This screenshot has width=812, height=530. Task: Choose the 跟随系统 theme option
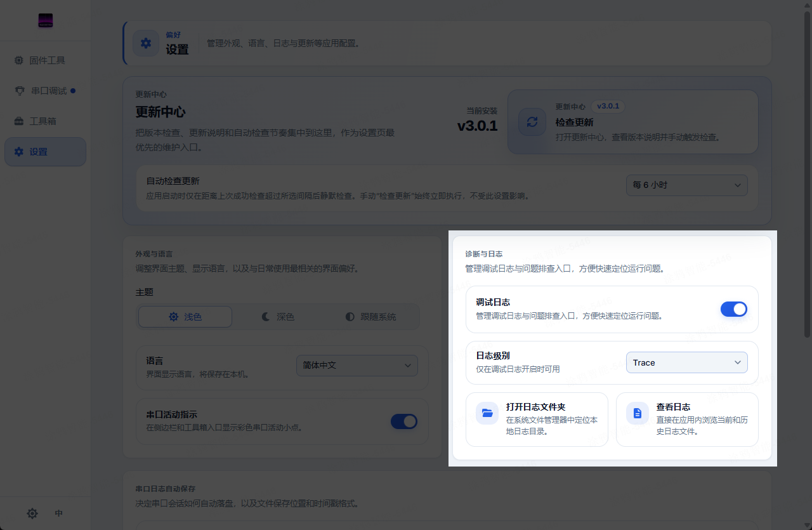(x=370, y=317)
